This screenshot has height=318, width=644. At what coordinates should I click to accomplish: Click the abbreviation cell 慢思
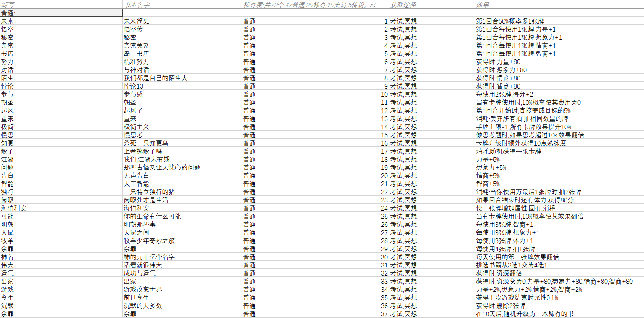(x=61, y=135)
